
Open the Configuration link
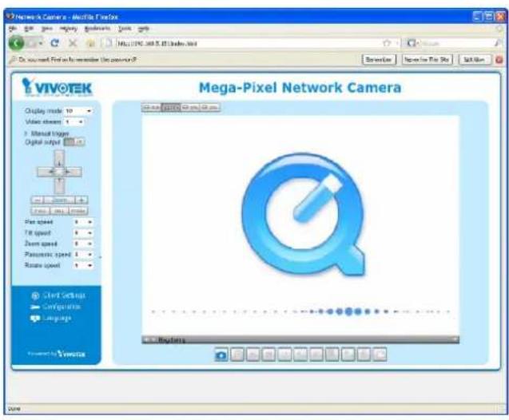tap(61, 307)
